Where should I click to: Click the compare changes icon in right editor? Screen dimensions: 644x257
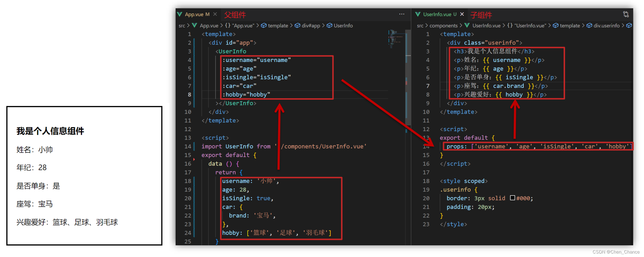[626, 14]
